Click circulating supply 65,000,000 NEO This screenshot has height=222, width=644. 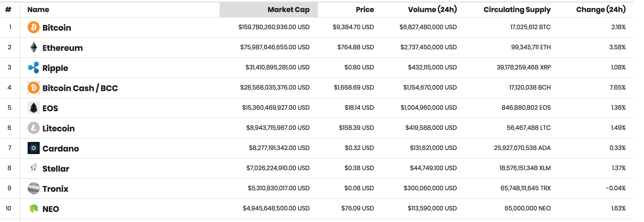pyautogui.click(x=528, y=208)
